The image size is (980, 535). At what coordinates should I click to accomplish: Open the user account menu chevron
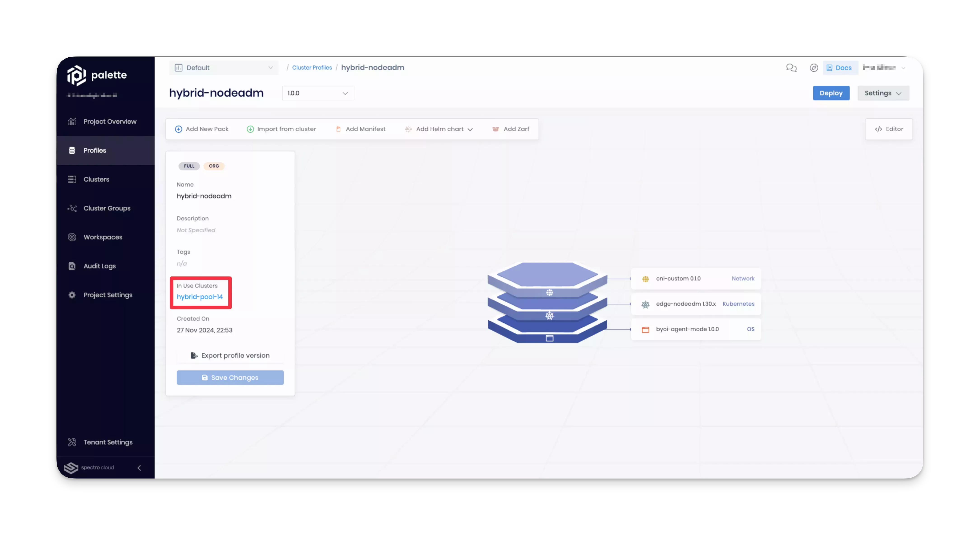coord(903,68)
